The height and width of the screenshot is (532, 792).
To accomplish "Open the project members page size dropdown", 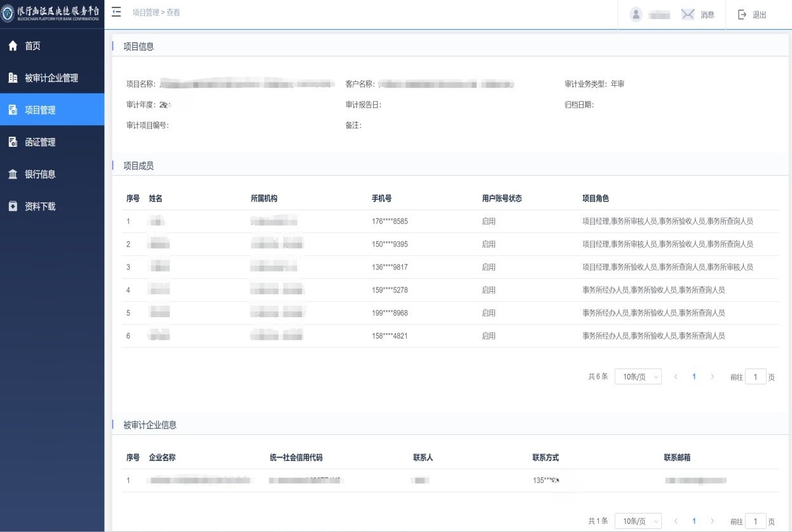I will click(638, 377).
